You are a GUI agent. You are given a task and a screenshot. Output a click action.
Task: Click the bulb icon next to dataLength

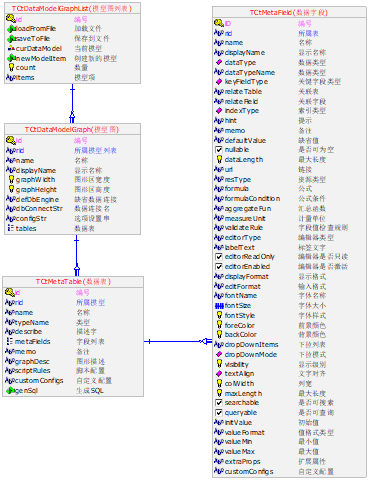click(219, 159)
